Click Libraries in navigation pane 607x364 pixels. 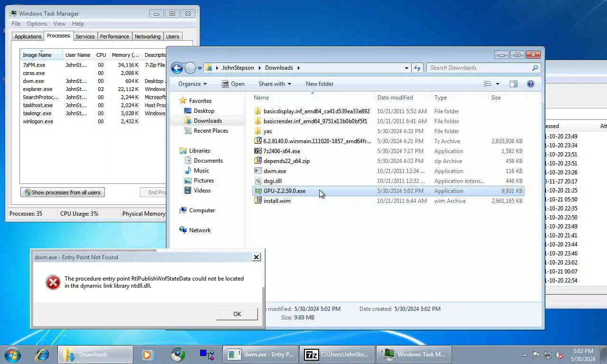point(199,151)
